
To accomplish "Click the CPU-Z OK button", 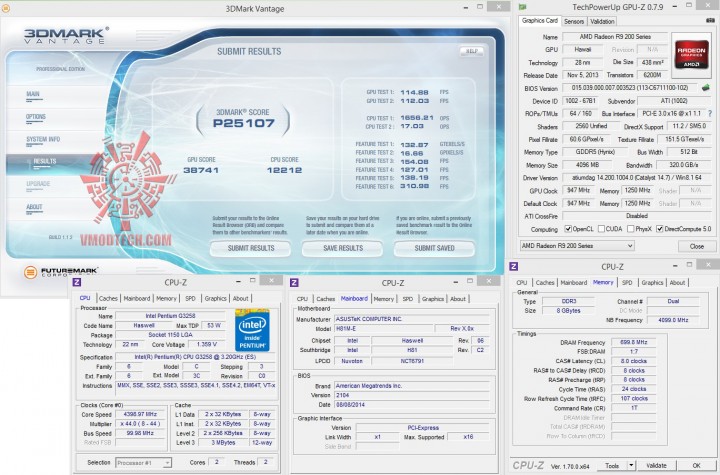I will coord(697,466).
